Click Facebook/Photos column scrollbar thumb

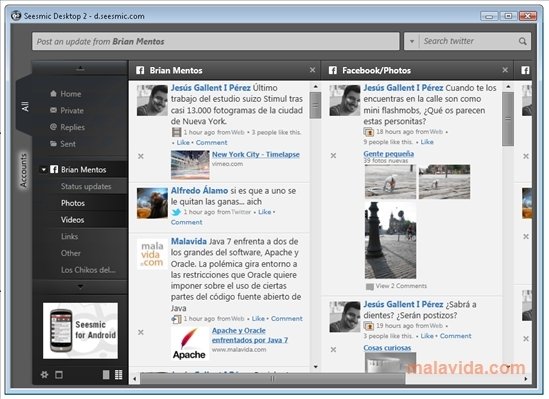click(x=508, y=119)
